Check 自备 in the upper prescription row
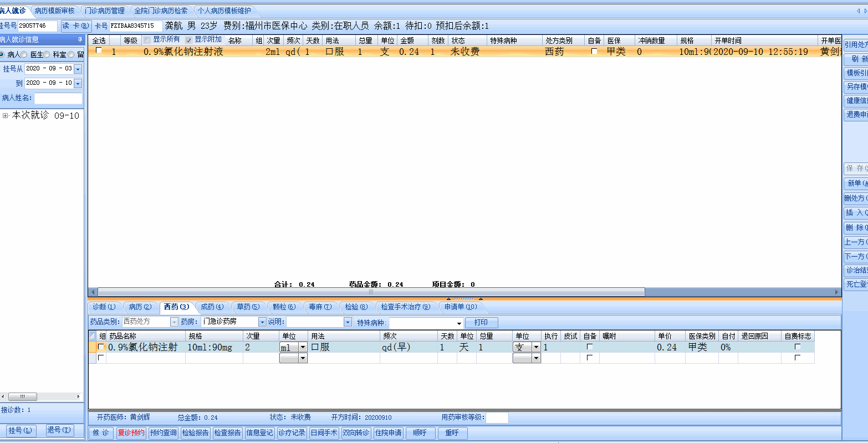This screenshot has width=868, height=443. point(594,52)
